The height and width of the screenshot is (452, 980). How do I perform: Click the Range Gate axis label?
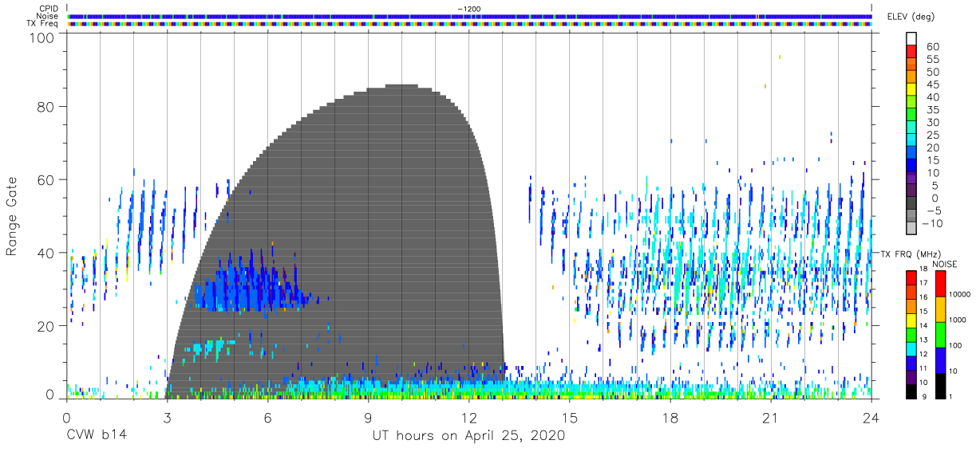(x=13, y=218)
